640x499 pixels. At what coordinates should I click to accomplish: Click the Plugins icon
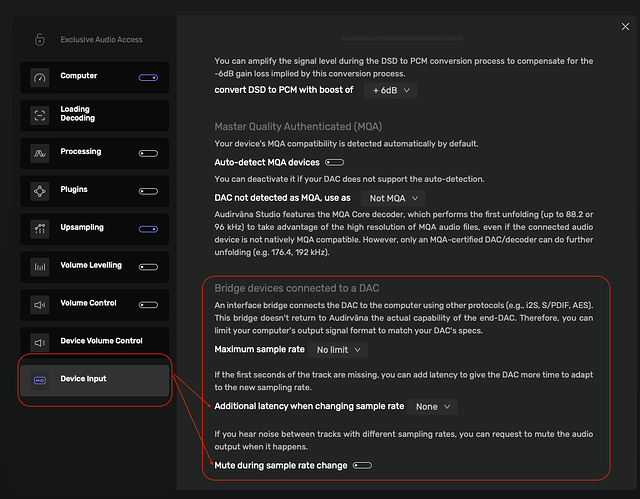coord(40,191)
